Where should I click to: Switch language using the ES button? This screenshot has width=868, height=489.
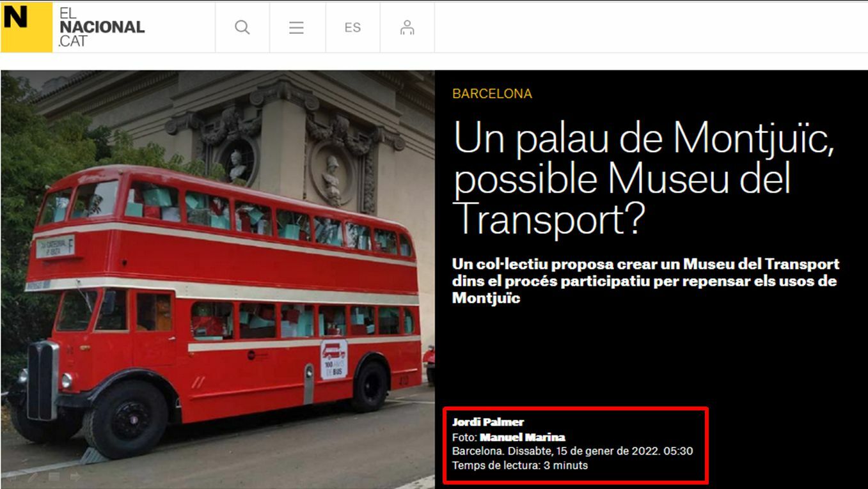[352, 27]
